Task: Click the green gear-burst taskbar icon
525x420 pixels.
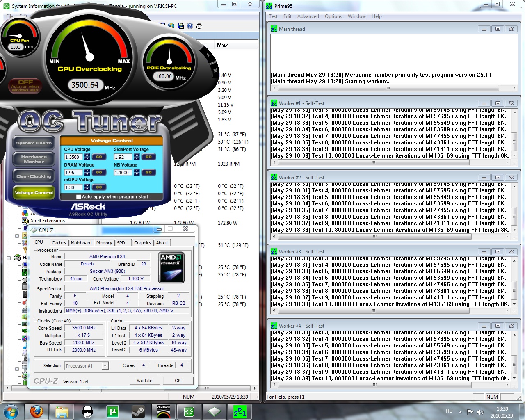Action: [x=189, y=411]
